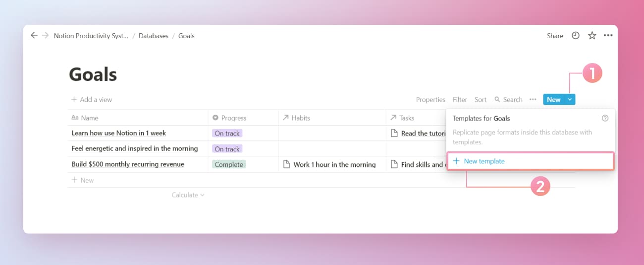Click the Search field in the toolbar
Viewport: 644px width, 265px height.
coord(508,99)
